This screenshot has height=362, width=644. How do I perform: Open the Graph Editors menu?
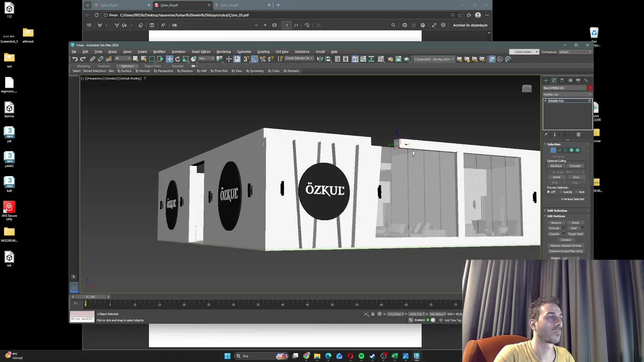201,52
